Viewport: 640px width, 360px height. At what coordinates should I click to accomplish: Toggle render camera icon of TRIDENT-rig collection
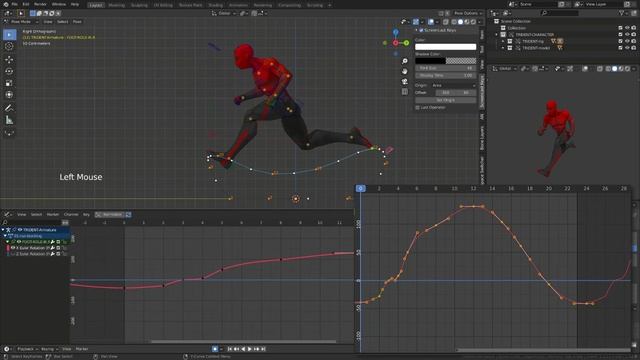point(633,41)
